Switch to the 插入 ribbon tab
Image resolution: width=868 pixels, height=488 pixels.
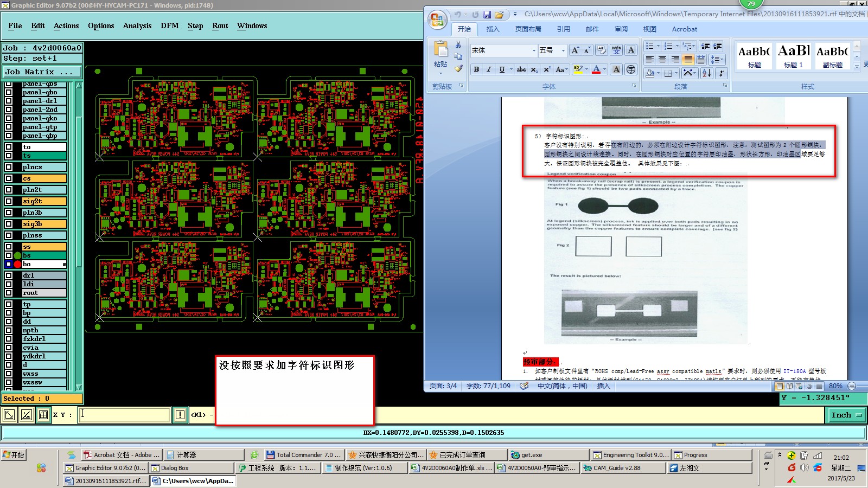(x=493, y=29)
